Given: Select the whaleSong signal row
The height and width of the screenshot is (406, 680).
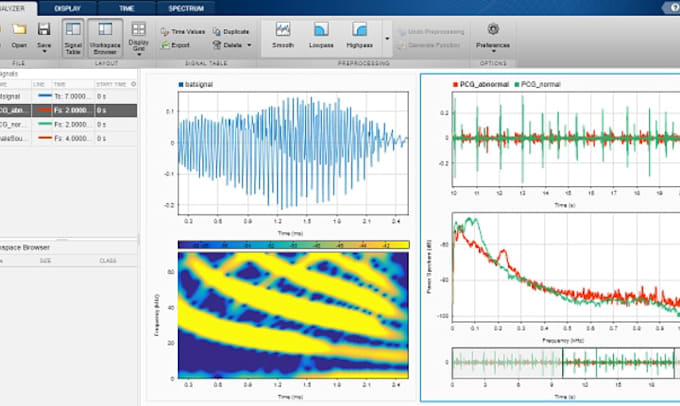Looking at the screenshot, I should 69,138.
